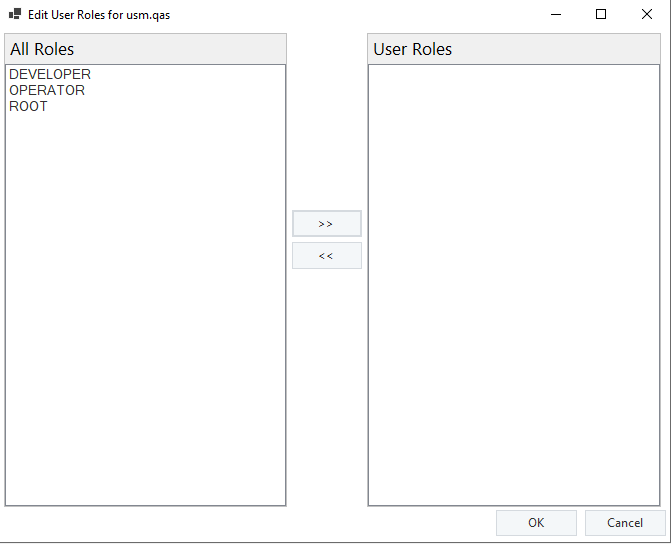The height and width of the screenshot is (544, 671).
Task: Add selected role using the >> button
Action: click(326, 223)
